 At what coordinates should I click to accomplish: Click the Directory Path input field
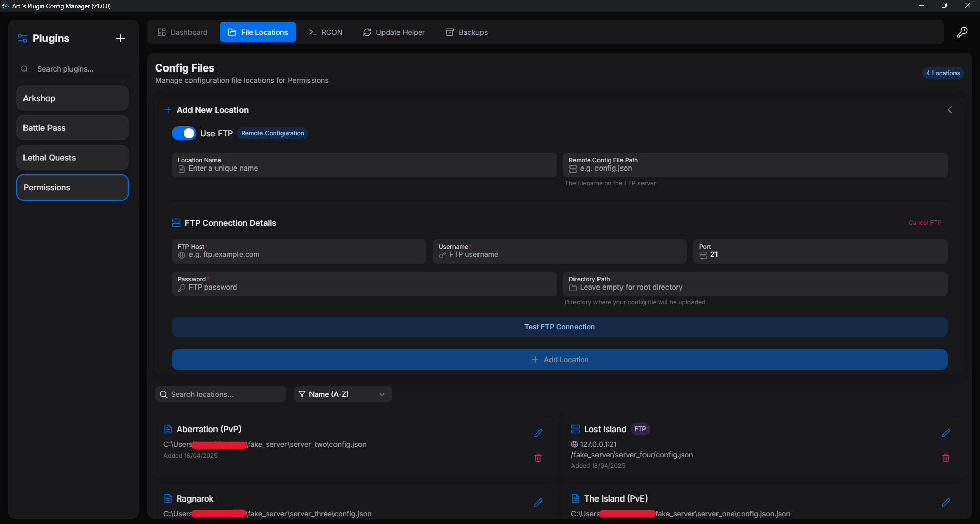pyautogui.click(x=755, y=284)
